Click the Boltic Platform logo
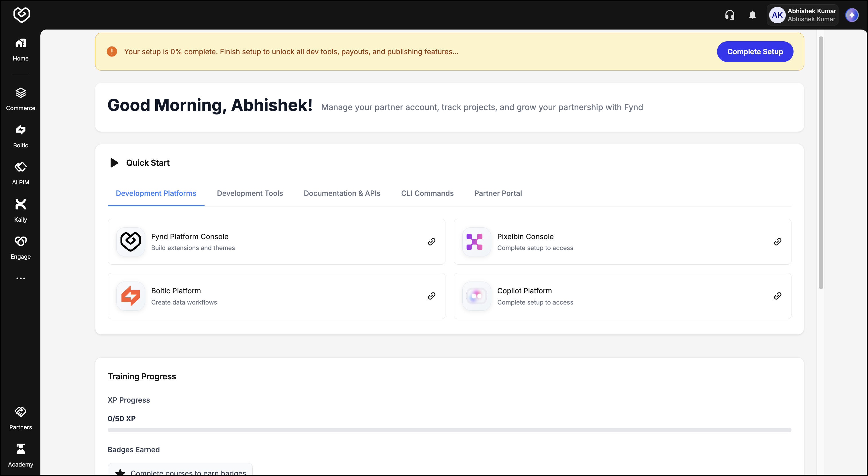This screenshot has height=476, width=868. 131,296
